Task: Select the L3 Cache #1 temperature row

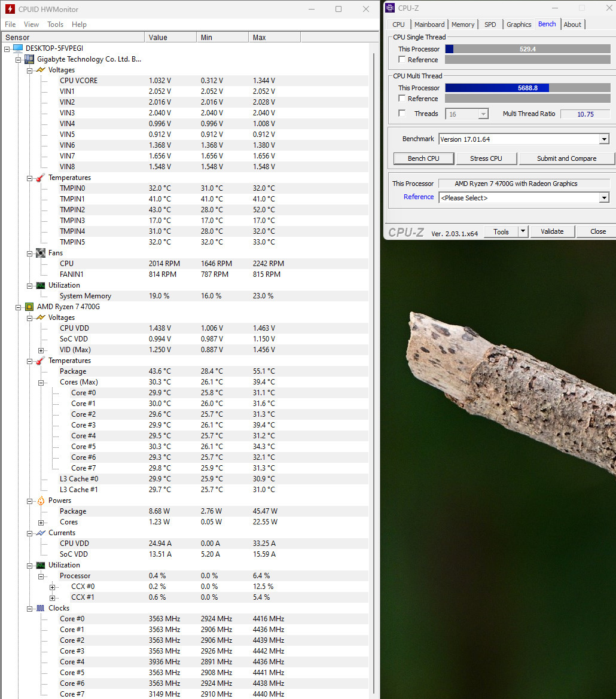Action: coord(213,490)
